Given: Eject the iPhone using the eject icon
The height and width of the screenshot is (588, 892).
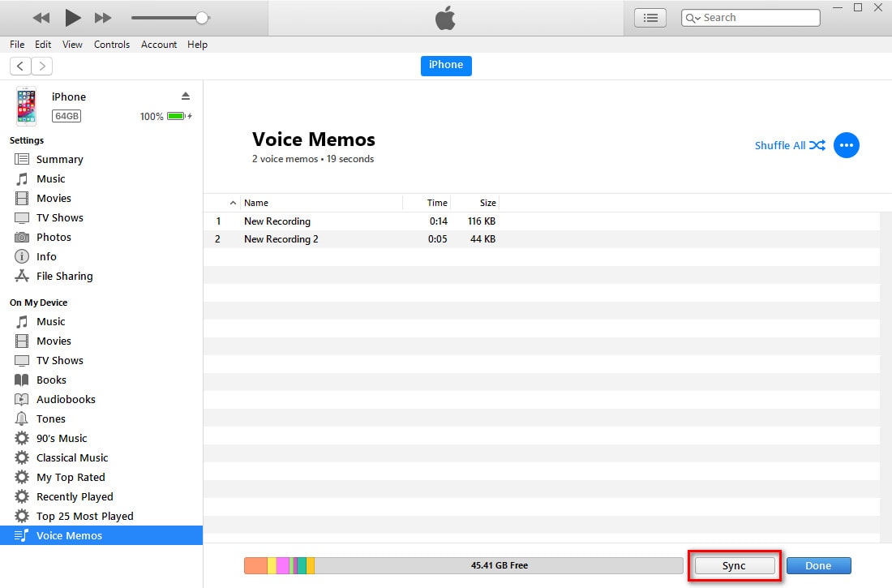Looking at the screenshot, I should pyautogui.click(x=186, y=96).
